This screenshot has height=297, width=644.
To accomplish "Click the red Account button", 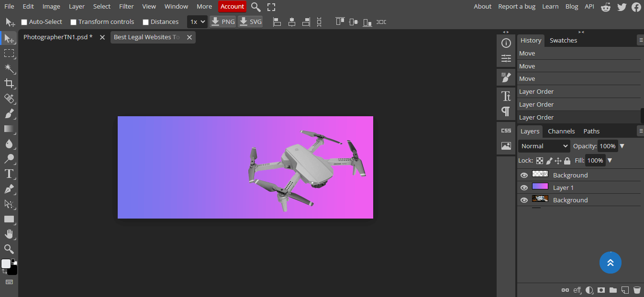I will coord(232,7).
